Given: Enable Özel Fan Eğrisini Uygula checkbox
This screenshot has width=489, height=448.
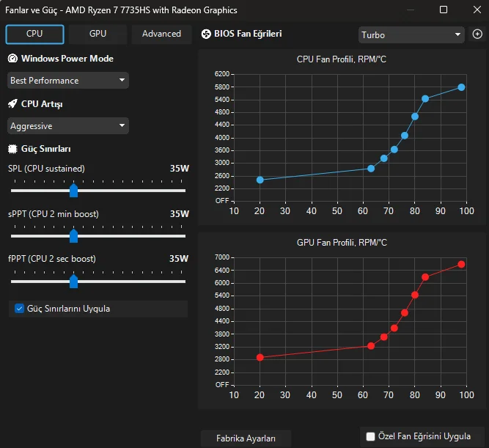Looking at the screenshot, I should coord(370,436).
